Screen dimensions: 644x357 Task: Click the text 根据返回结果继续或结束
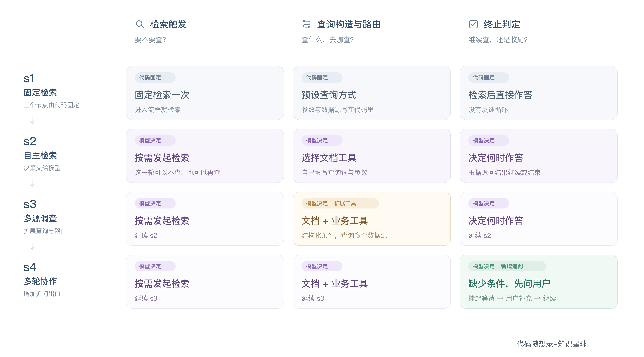point(504,173)
